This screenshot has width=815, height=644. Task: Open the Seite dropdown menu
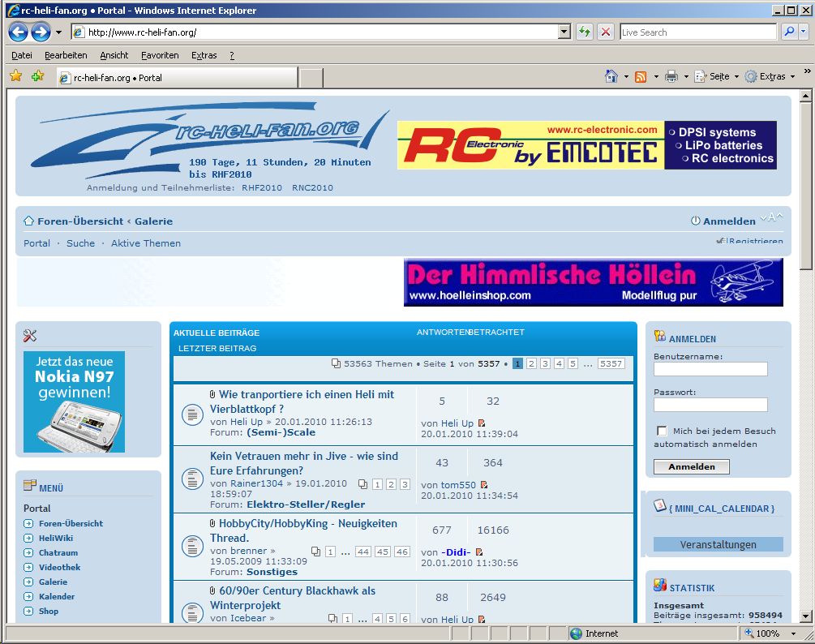click(718, 76)
